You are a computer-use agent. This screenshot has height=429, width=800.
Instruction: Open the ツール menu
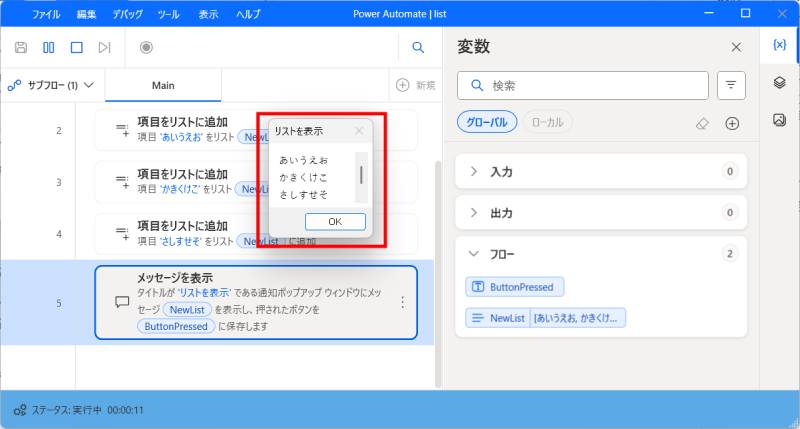click(x=168, y=14)
